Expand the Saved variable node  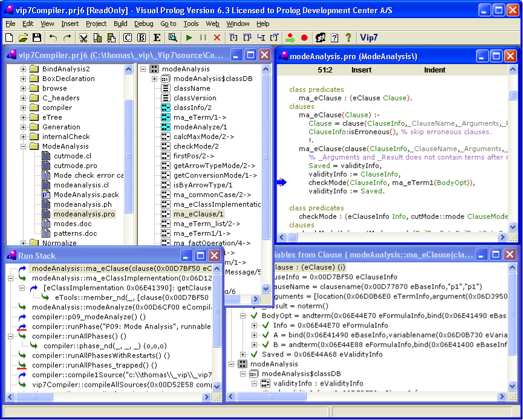point(242,354)
